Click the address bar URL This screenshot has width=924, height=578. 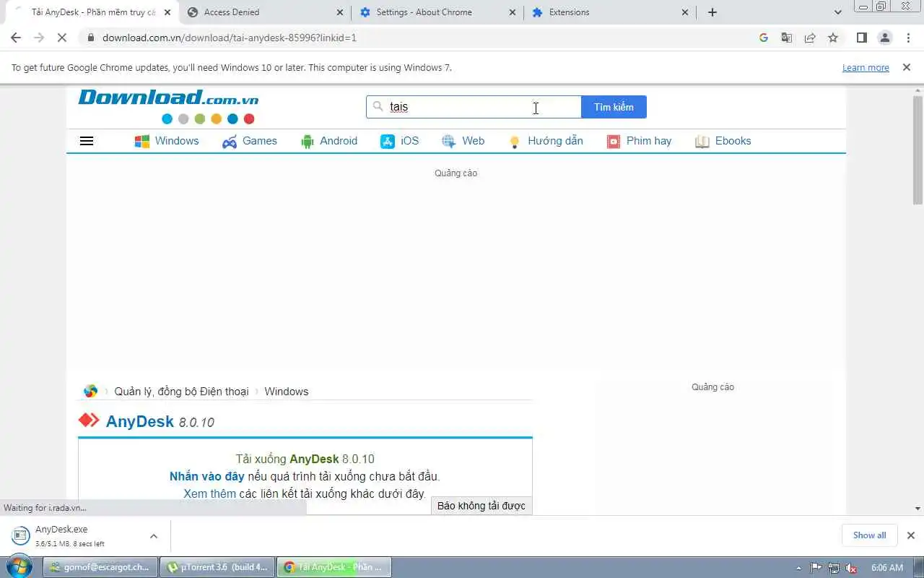pyautogui.click(x=230, y=38)
